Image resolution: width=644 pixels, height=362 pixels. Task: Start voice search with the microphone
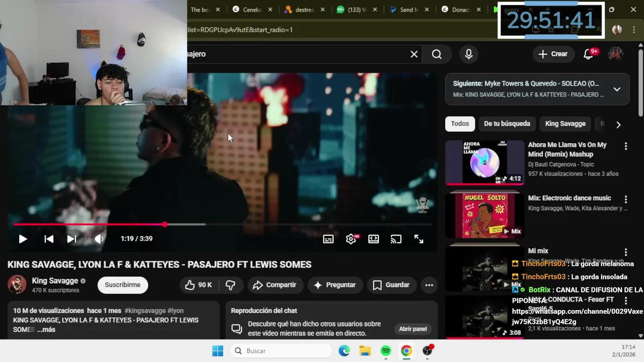[x=468, y=54]
